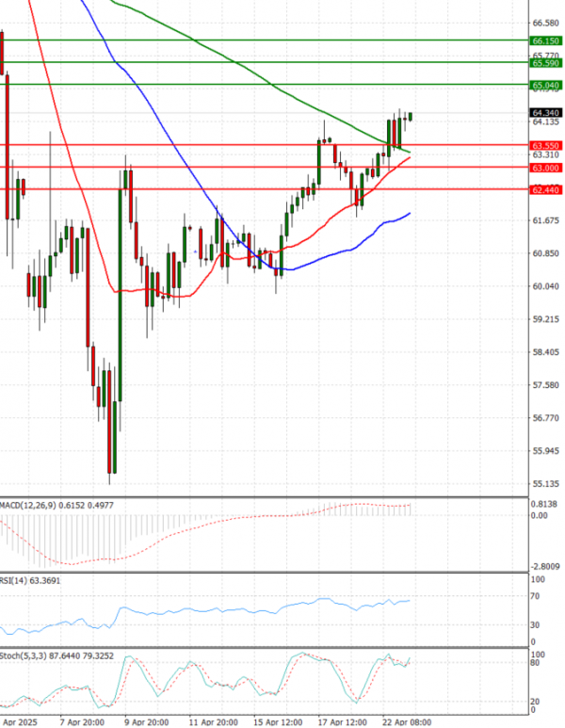Click the RSI(14) 63.3691 indicator label
The width and height of the screenshot is (565, 728).
tap(30, 580)
